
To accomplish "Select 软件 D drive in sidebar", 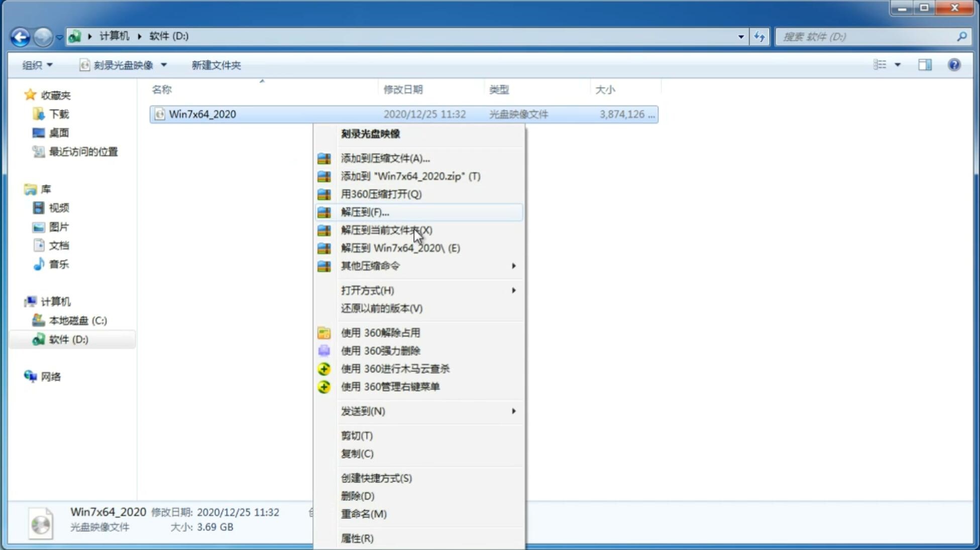I will [68, 338].
